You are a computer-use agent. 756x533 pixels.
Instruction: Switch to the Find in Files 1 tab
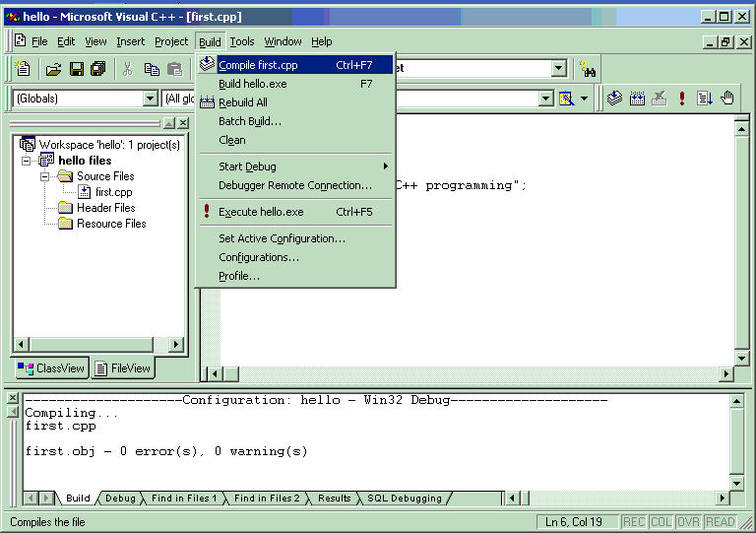point(184,498)
